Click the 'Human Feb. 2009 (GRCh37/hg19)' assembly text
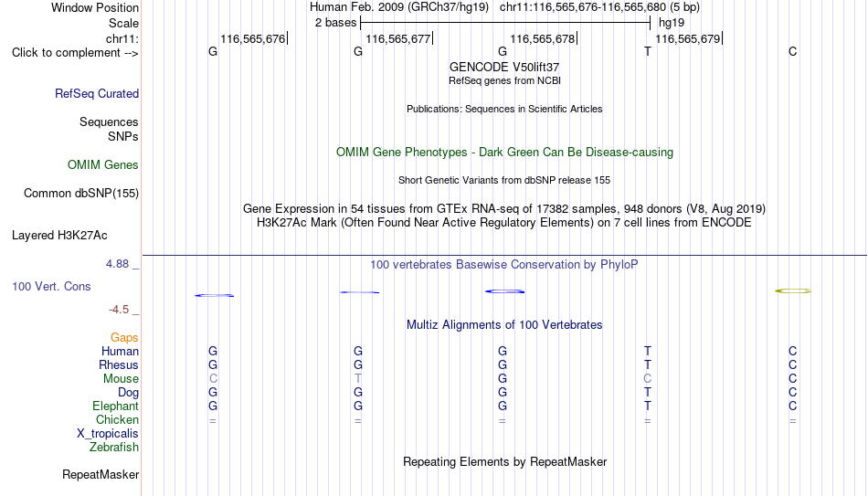 399,7
